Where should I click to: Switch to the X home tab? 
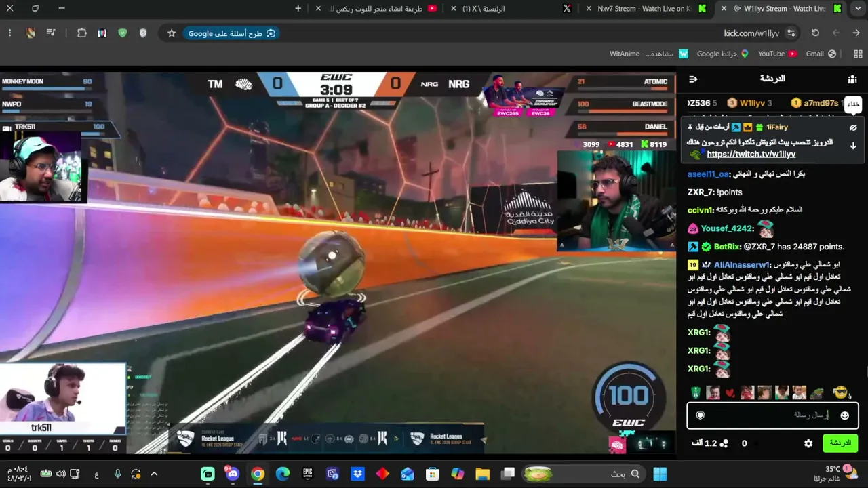[483, 9]
